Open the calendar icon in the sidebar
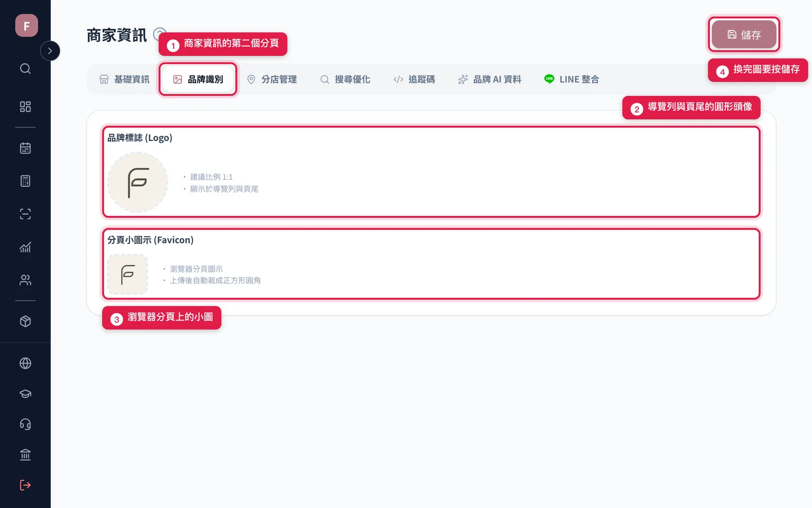Viewport: 812px width, 508px height. coord(25,148)
